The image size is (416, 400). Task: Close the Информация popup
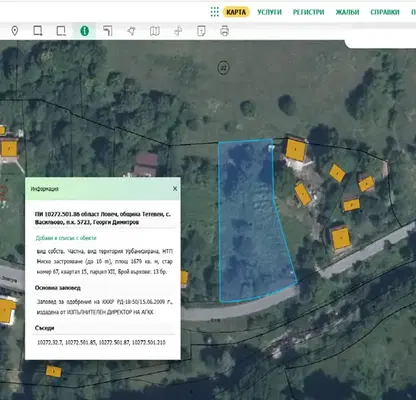tap(175, 189)
